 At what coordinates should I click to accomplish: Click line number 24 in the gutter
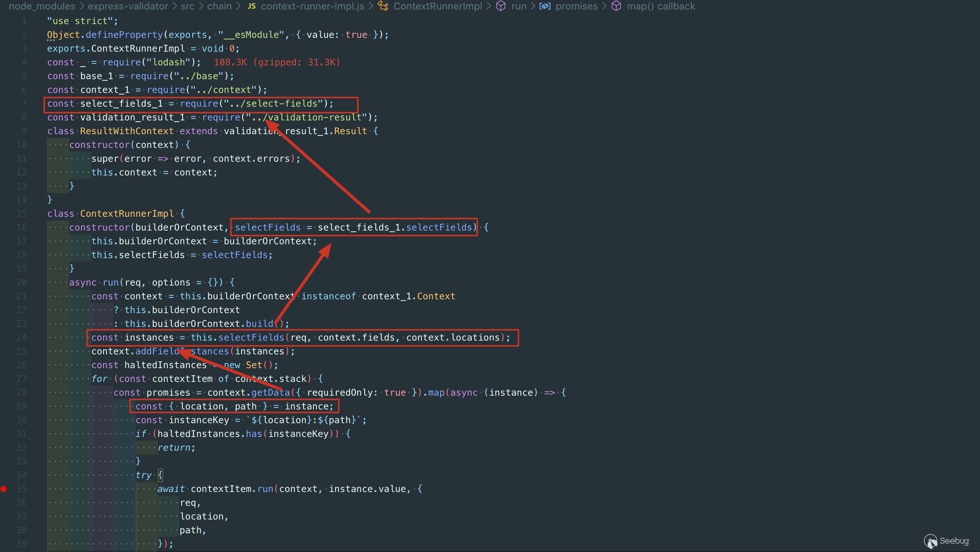pyautogui.click(x=21, y=338)
